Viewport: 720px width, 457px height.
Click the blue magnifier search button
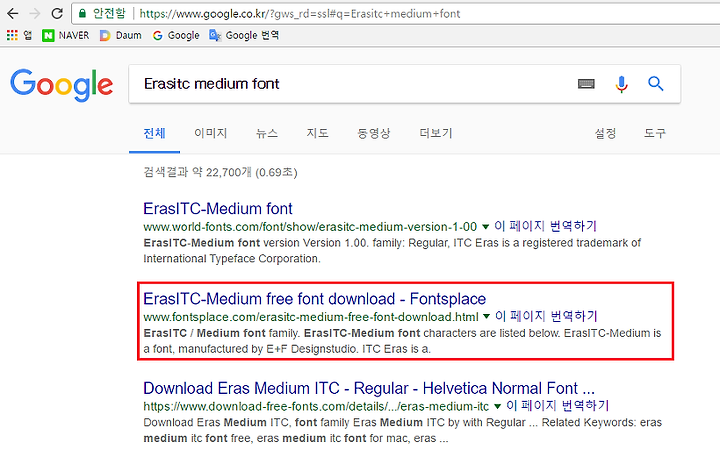point(655,84)
